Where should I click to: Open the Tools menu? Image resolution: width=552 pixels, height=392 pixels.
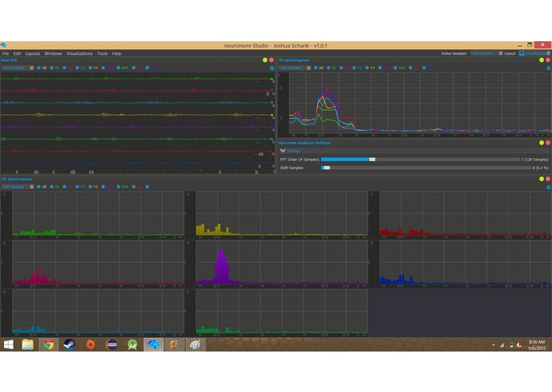(x=102, y=53)
